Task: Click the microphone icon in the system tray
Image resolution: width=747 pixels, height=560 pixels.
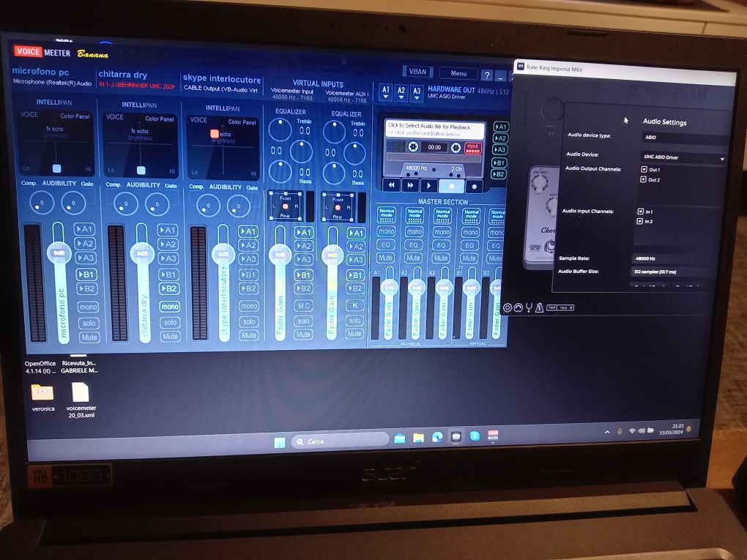Action: 620,431
